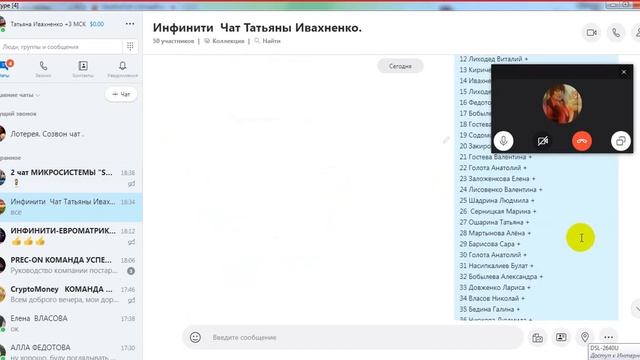
Task: Expand the recent chats sort dropdown
Action: (x=20, y=95)
